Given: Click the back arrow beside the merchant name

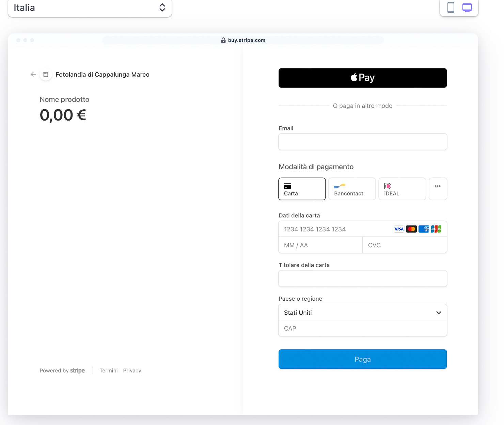Looking at the screenshot, I should click(x=33, y=75).
